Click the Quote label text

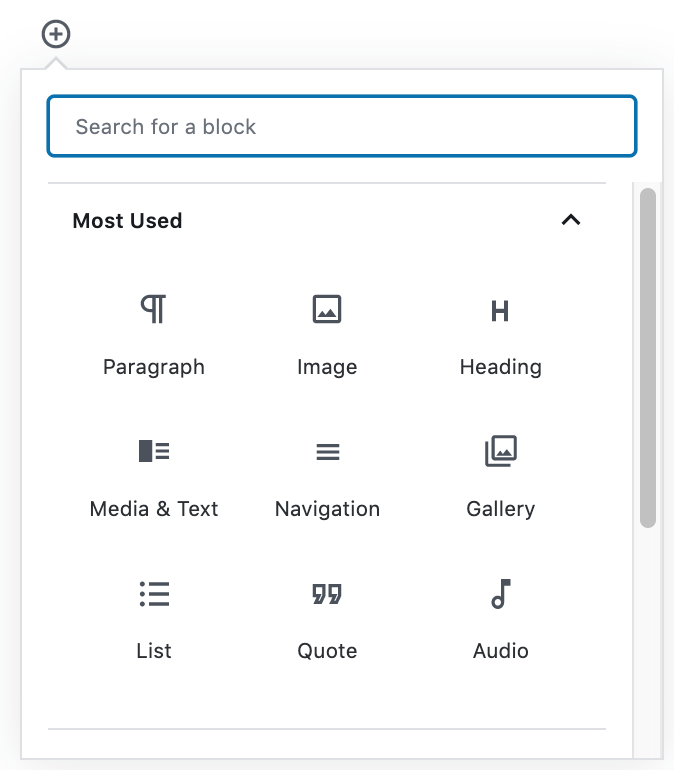point(327,651)
